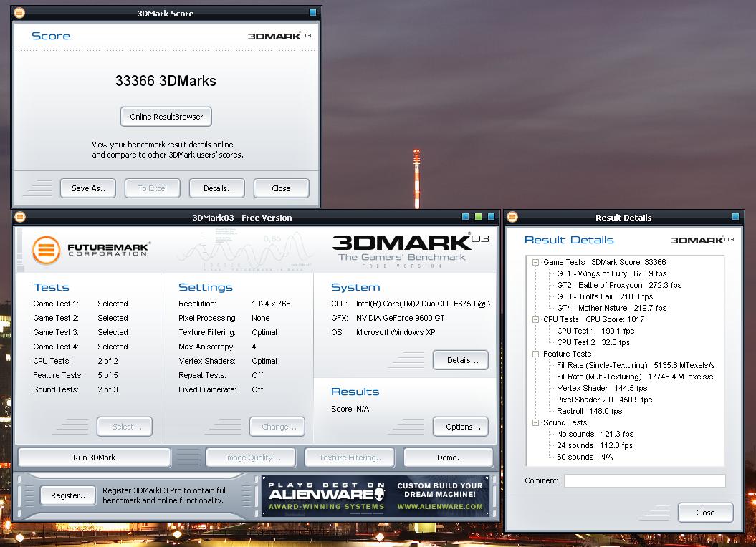Select CPU Test 1 result row

[595, 331]
